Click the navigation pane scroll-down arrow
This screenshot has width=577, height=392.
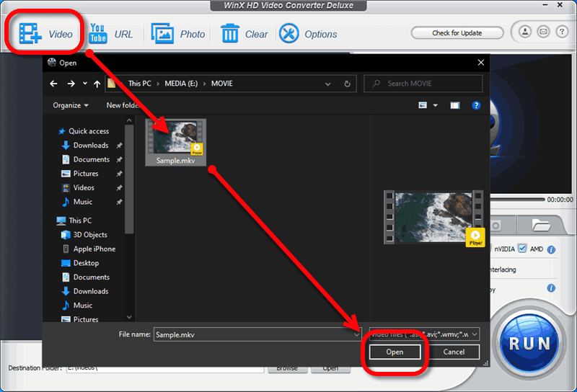[x=129, y=317]
